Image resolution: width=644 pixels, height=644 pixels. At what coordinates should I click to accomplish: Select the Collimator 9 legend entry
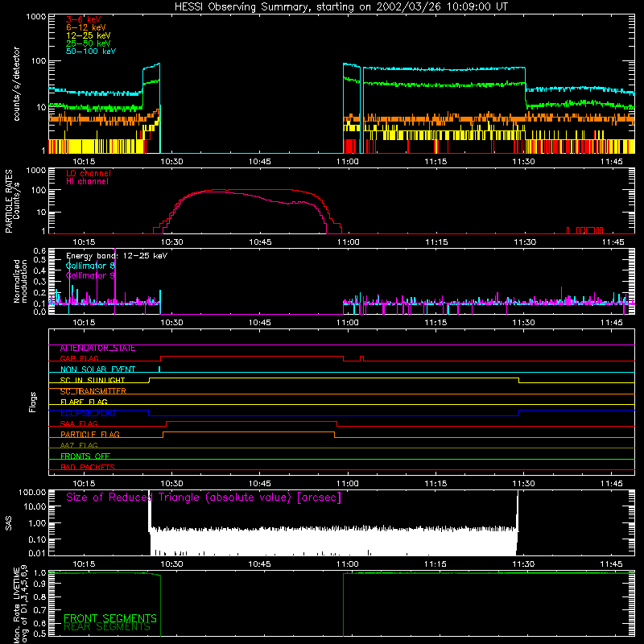pyautogui.click(x=90, y=275)
